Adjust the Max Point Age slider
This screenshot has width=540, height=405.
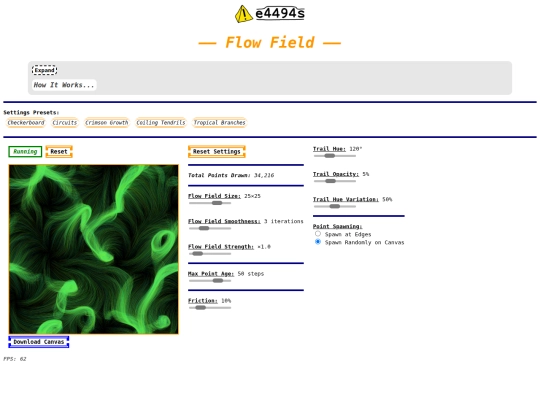pos(210,280)
